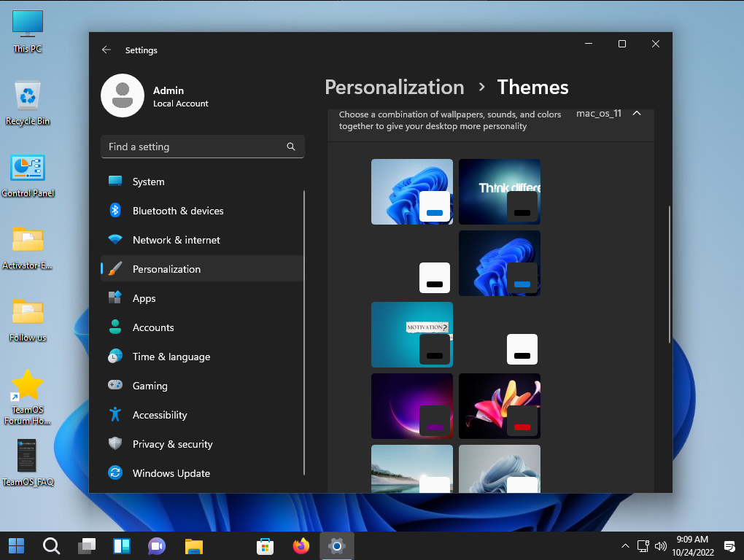The width and height of the screenshot is (744, 560).
Task: Open Bluetooth & devices settings
Action: pos(177,211)
